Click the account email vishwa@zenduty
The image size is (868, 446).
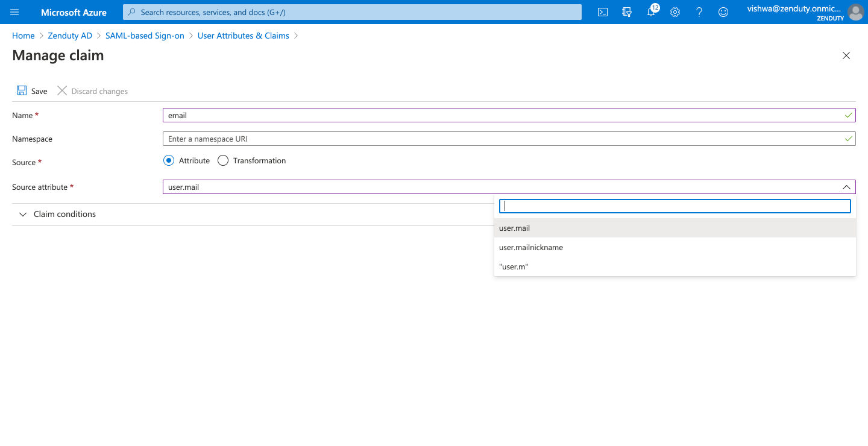pos(794,8)
